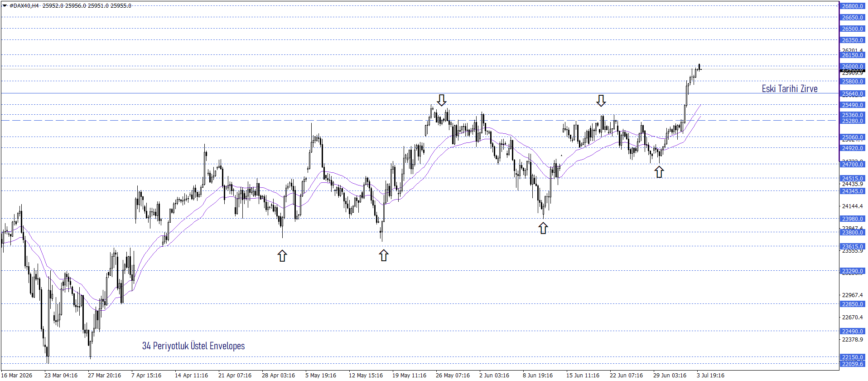Select the 26800.0 price level label

852,6
